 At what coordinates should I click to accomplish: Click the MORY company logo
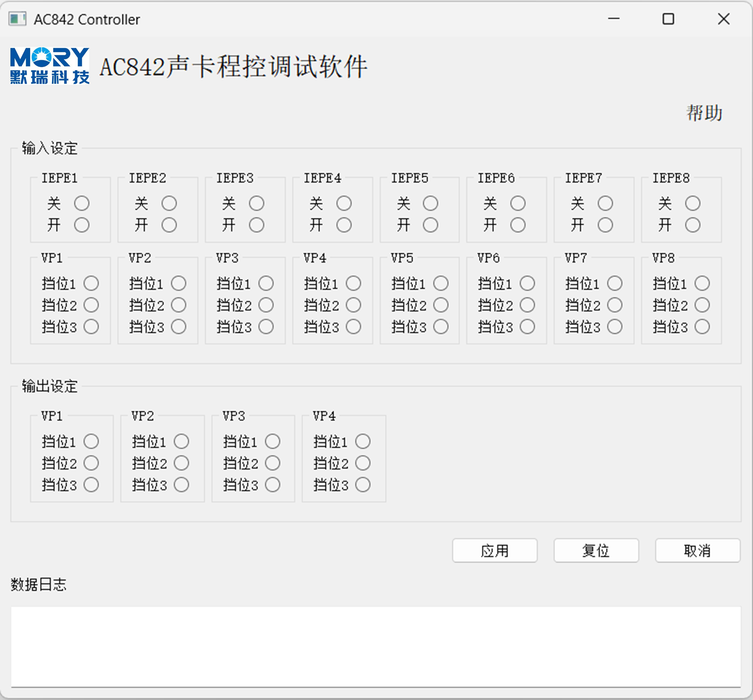click(x=50, y=65)
